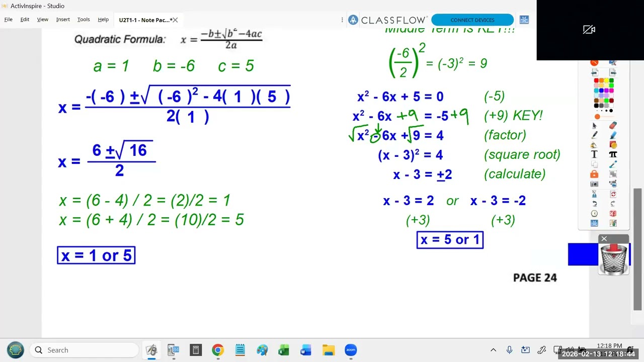Screen dimensions: 644x362
Task: Select the dark green color swatch
Action: [x=611, y=80]
